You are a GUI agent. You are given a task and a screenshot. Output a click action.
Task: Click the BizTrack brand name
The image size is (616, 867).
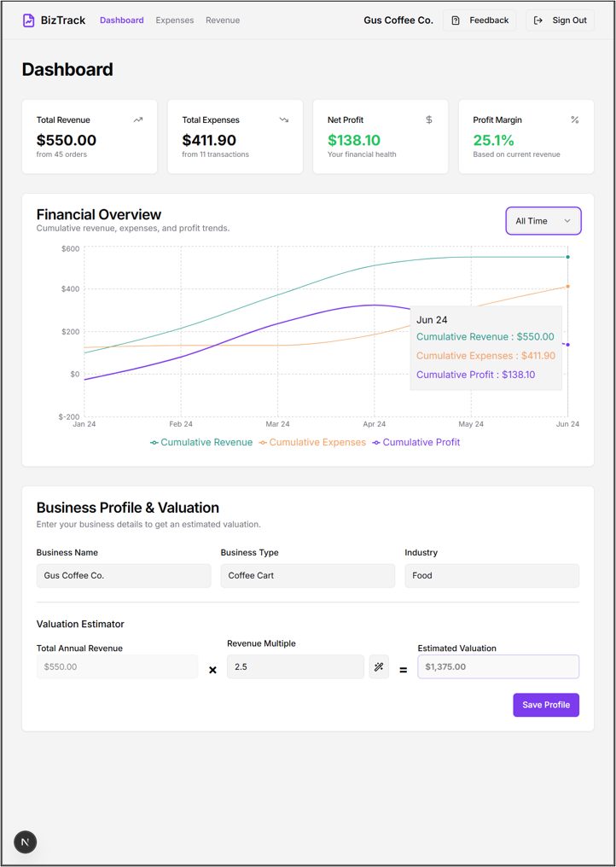63,20
